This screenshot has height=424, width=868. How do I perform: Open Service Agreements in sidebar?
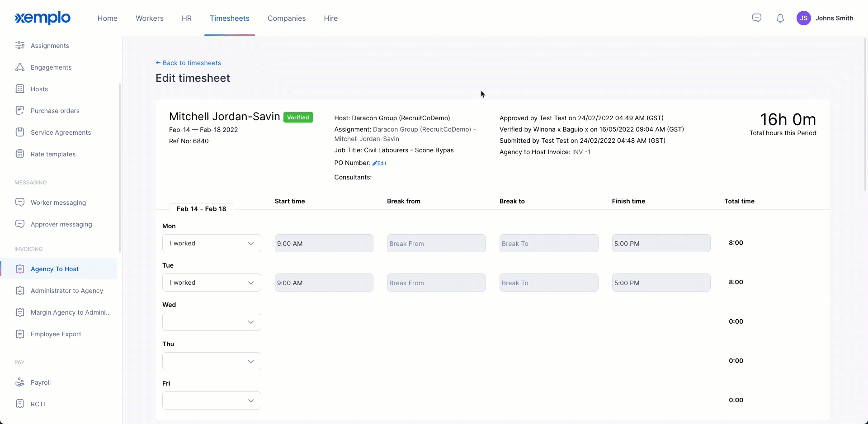point(61,132)
